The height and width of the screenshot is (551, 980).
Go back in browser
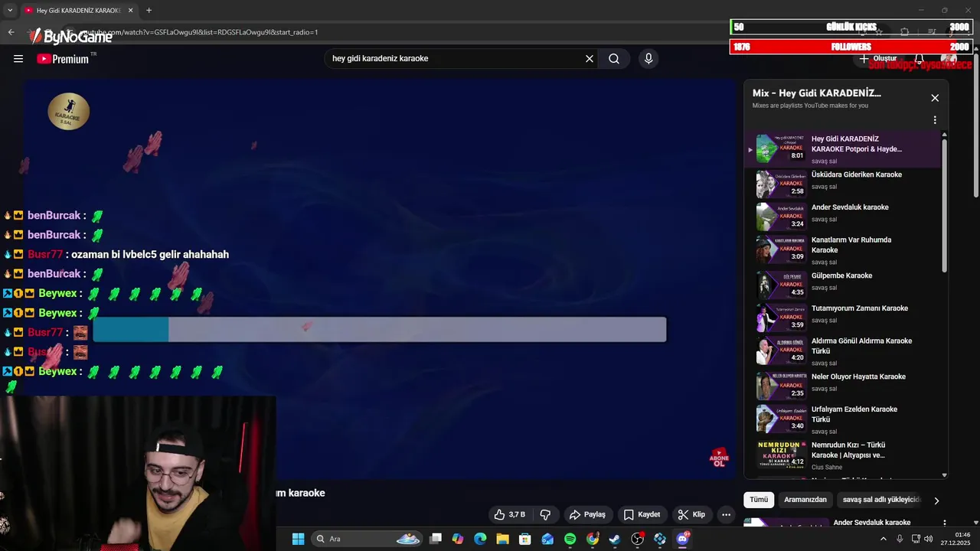pos(11,32)
